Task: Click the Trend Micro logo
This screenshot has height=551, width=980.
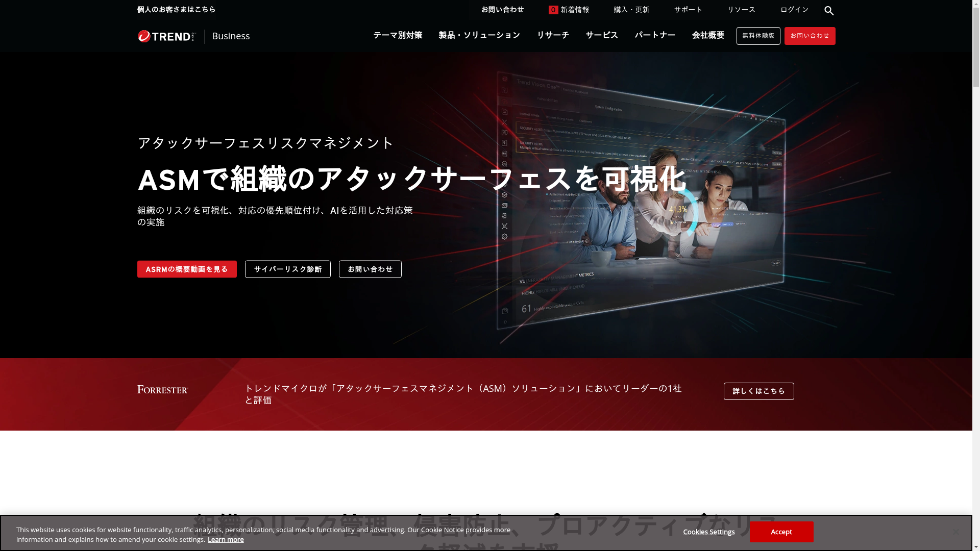Action: point(166,36)
